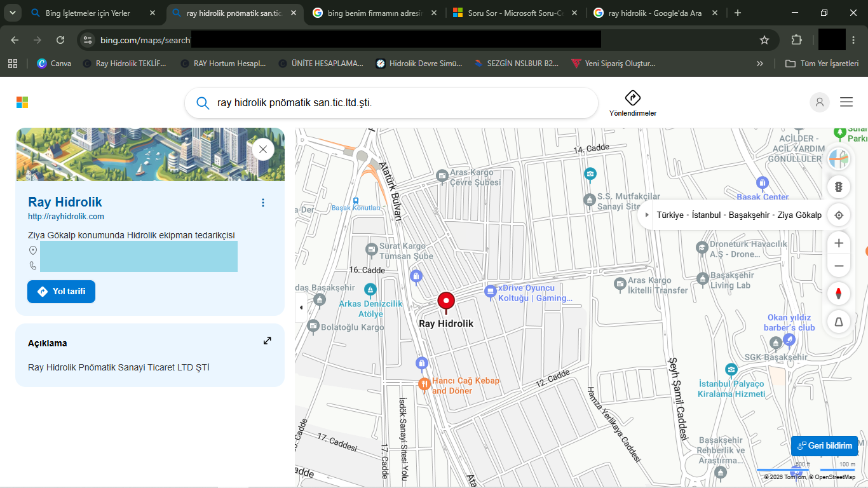Image resolution: width=868 pixels, height=488 pixels.
Task: Open the Hidrolik Devre Simü bookmark
Action: pyautogui.click(x=419, y=64)
